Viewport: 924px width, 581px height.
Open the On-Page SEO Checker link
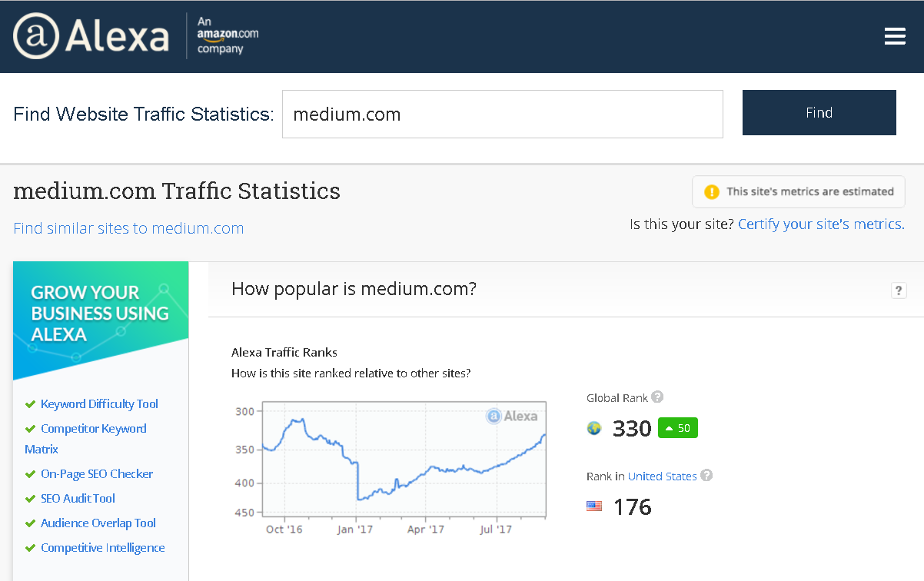pos(97,474)
